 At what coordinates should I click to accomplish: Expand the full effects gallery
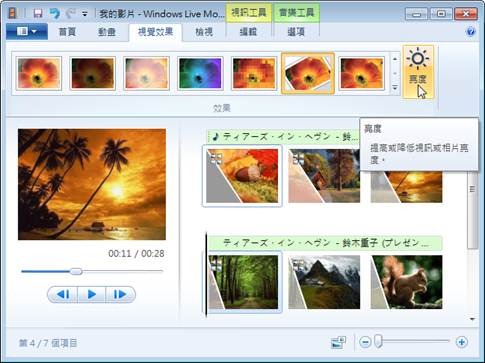395,88
